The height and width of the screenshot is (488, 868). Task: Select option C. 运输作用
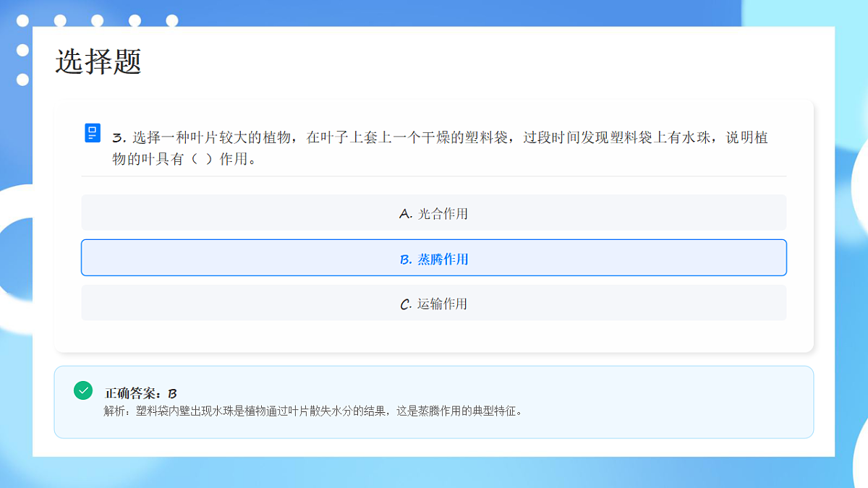pos(433,303)
